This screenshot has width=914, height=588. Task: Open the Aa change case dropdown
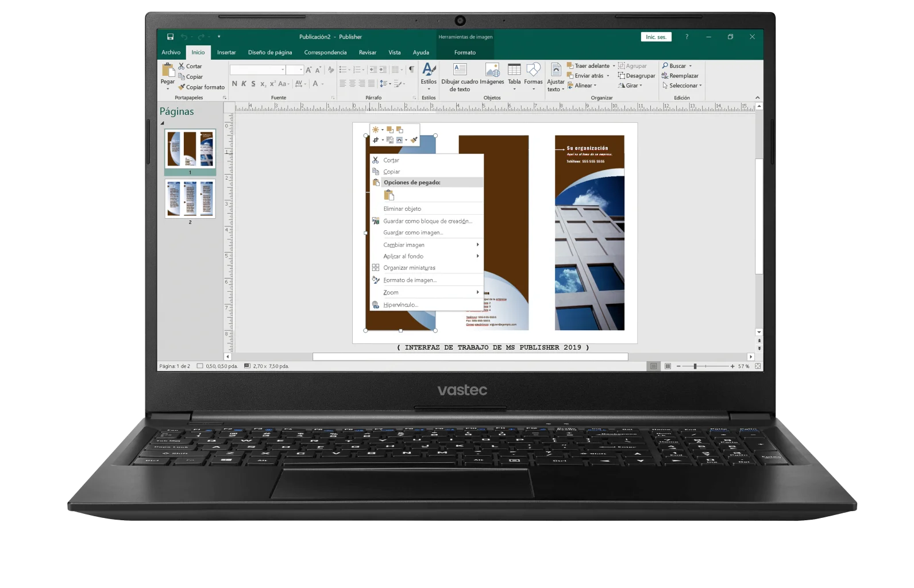284,84
